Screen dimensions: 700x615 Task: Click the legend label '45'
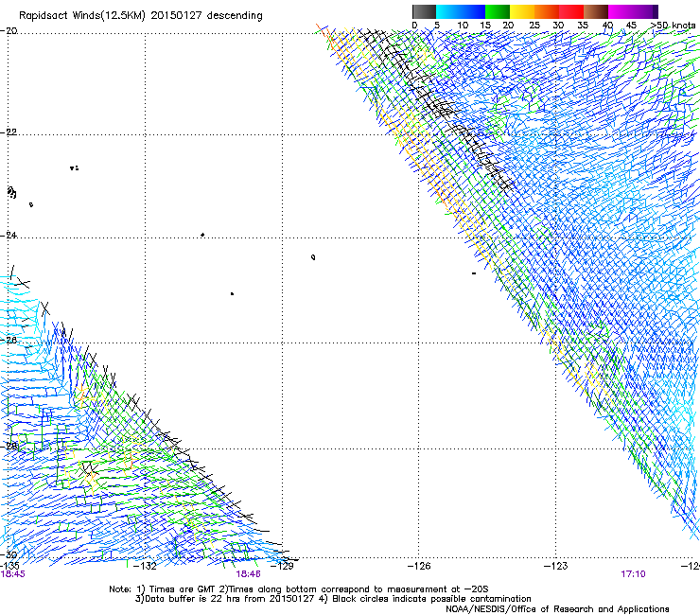631,26
